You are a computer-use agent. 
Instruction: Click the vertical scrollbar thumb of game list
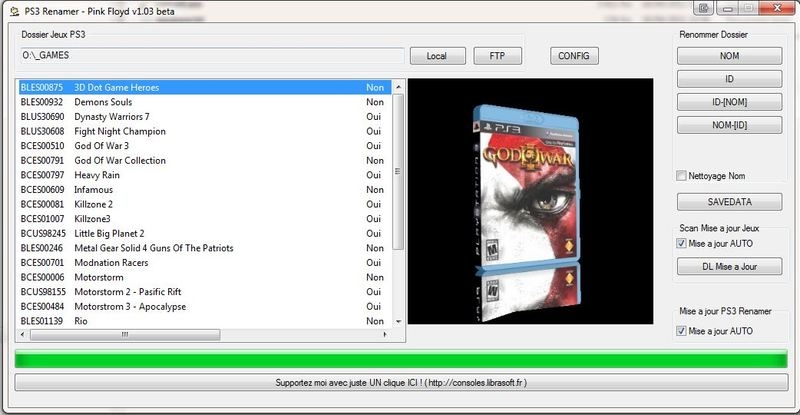pos(398,172)
